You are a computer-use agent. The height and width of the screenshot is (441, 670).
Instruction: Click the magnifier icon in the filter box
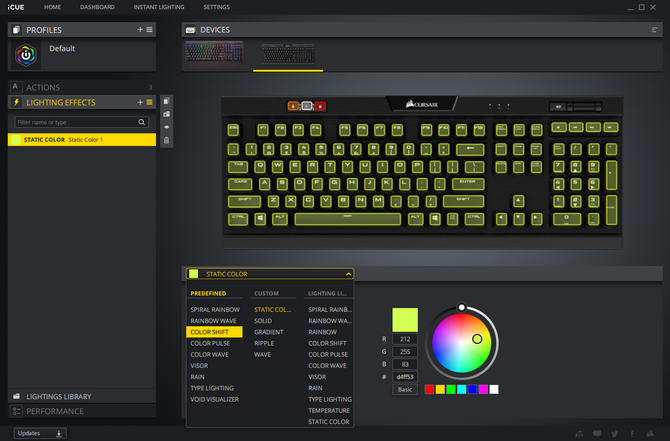(x=141, y=122)
